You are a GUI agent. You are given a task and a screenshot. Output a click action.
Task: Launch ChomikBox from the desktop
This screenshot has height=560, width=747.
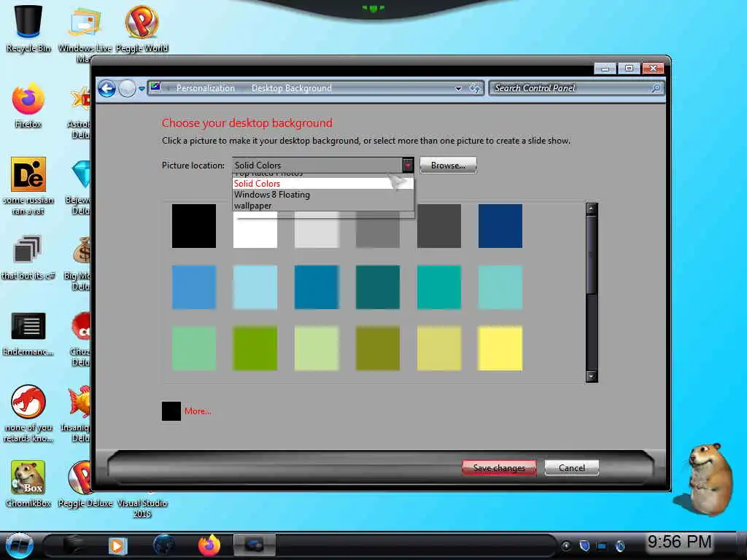(x=28, y=483)
